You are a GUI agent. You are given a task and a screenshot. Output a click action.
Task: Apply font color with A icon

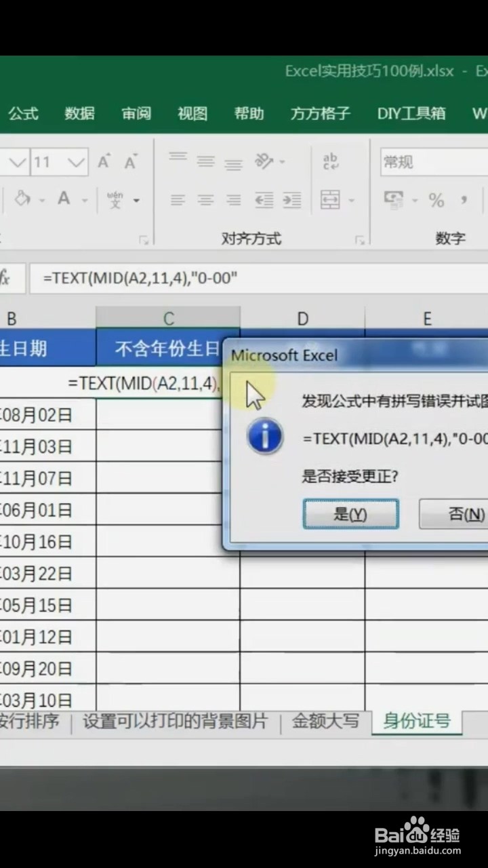click(64, 199)
